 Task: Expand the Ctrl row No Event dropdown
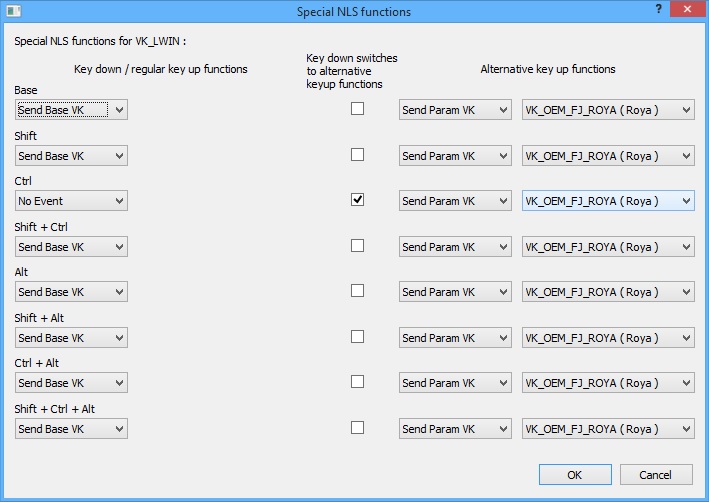(x=71, y=201)
